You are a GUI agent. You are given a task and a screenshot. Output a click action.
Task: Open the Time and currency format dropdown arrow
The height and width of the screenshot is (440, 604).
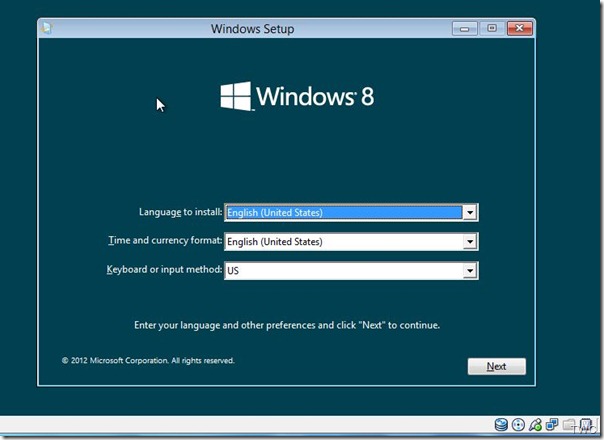point(470,242)
